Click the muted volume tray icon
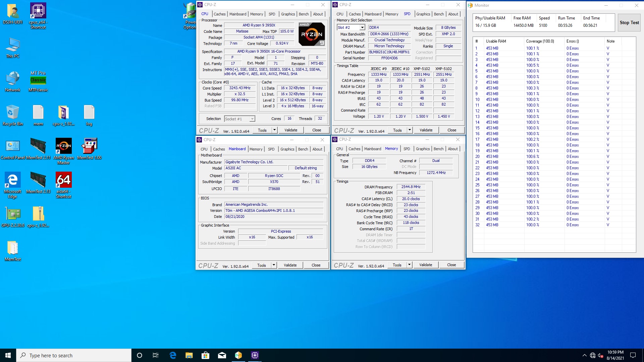644x362 pixels. [601, 355]
